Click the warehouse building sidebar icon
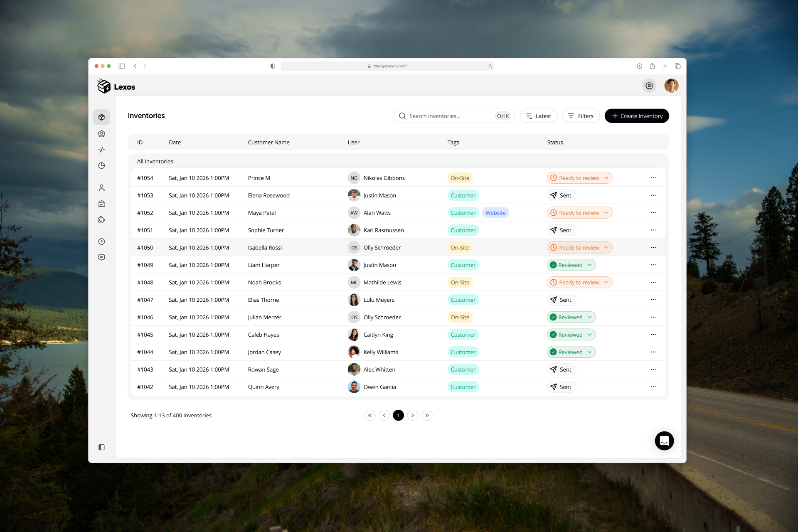Viewport: 798px width, 532px height. (x=101, y=204)
